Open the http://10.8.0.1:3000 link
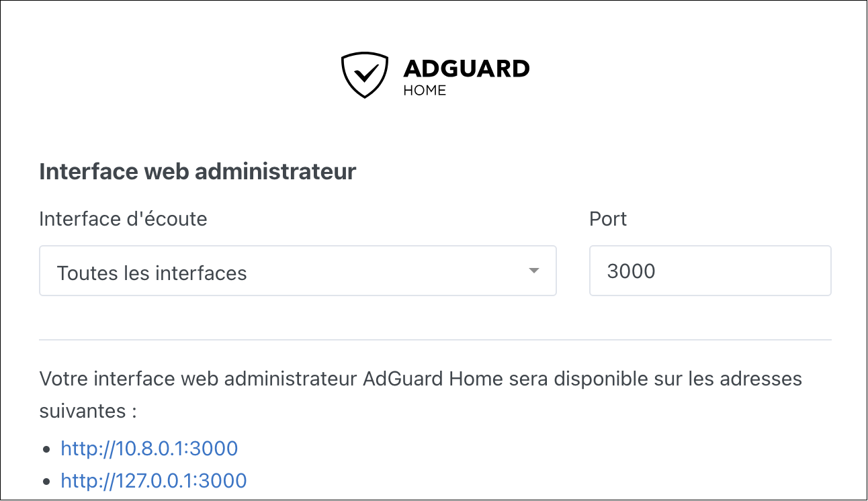 149,449
